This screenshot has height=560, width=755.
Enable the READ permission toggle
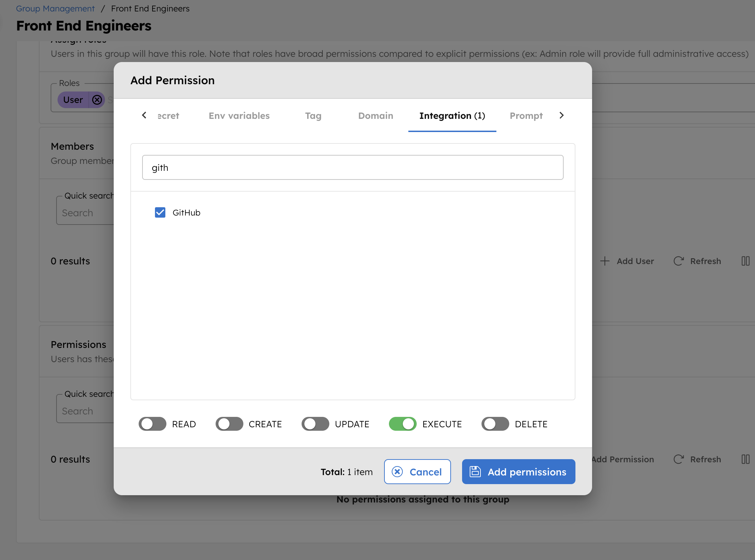click(152, 424)
